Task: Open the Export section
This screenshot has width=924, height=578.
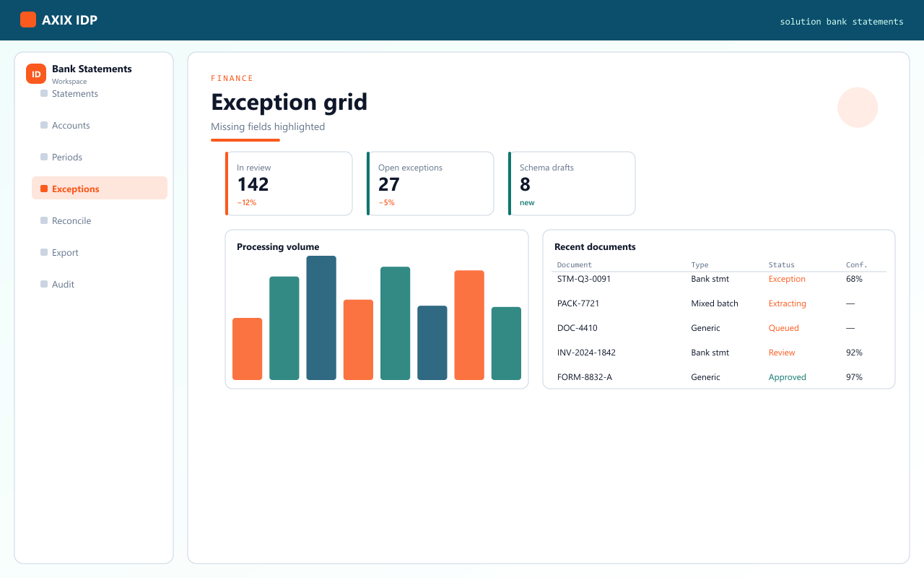Action: click(100, 253)
